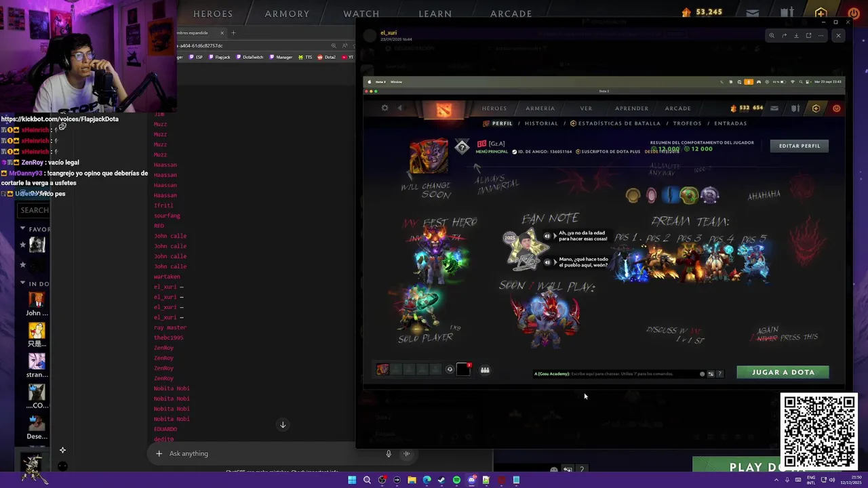Zoom the image in the Discord viewer

tap(772, 35)
